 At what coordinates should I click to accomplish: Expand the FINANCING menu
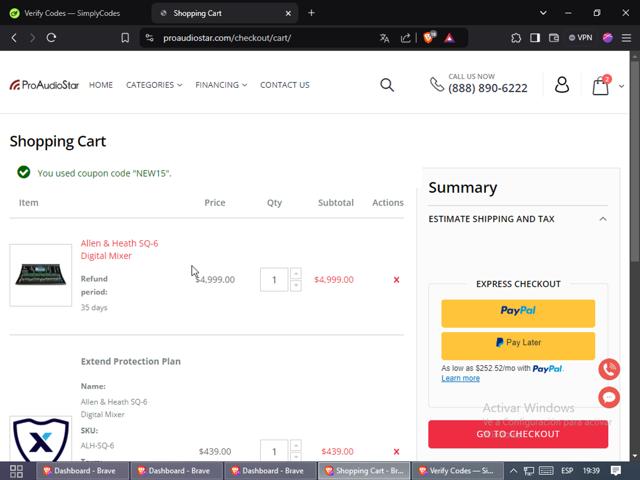[x=221, y=85]
